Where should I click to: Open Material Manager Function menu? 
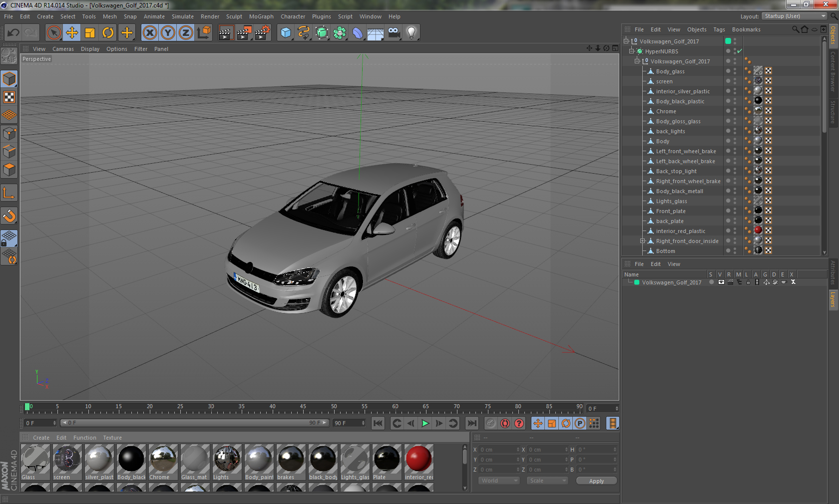[x=84, y=438]
